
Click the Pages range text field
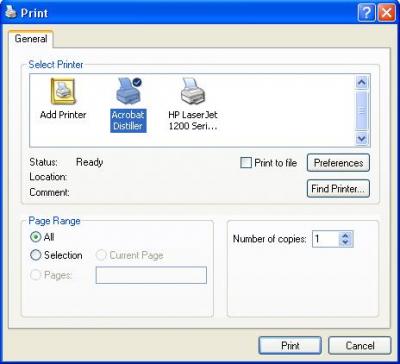151,275
